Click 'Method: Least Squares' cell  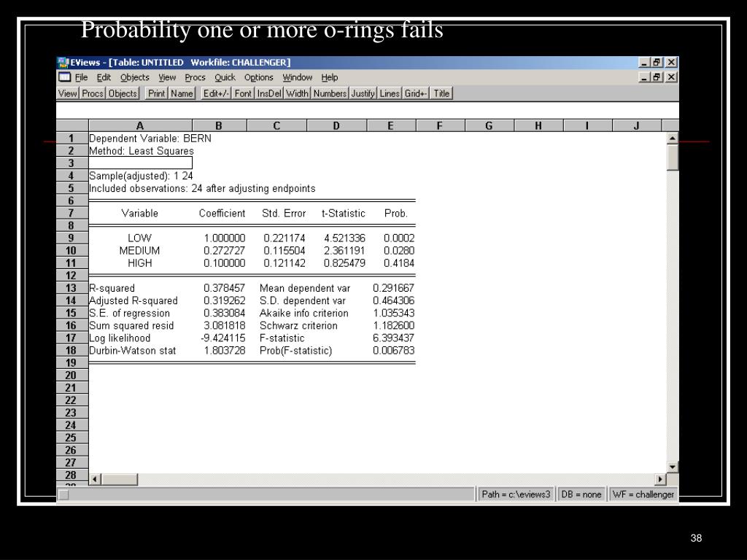[142, 151]
